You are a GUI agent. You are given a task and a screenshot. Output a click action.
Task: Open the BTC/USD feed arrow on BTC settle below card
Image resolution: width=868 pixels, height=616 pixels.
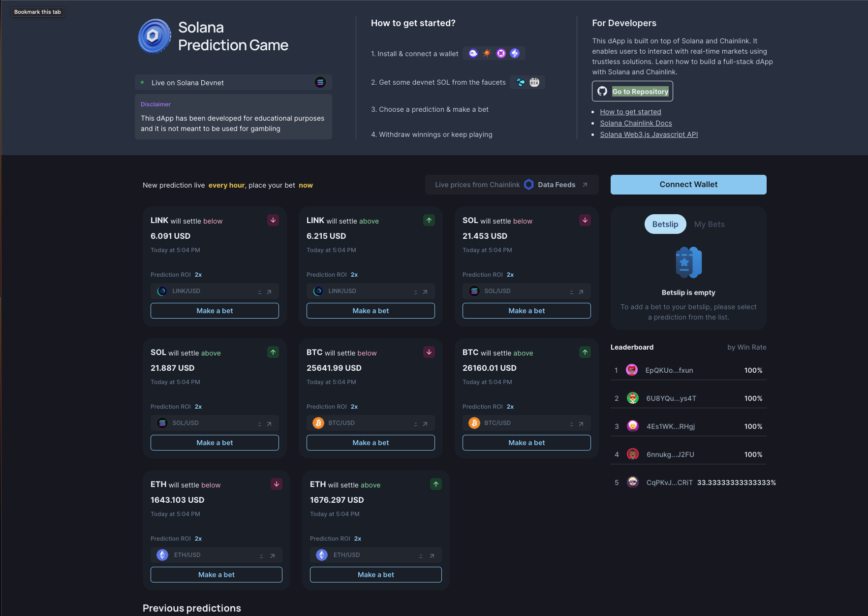click(x=425, y=423)
